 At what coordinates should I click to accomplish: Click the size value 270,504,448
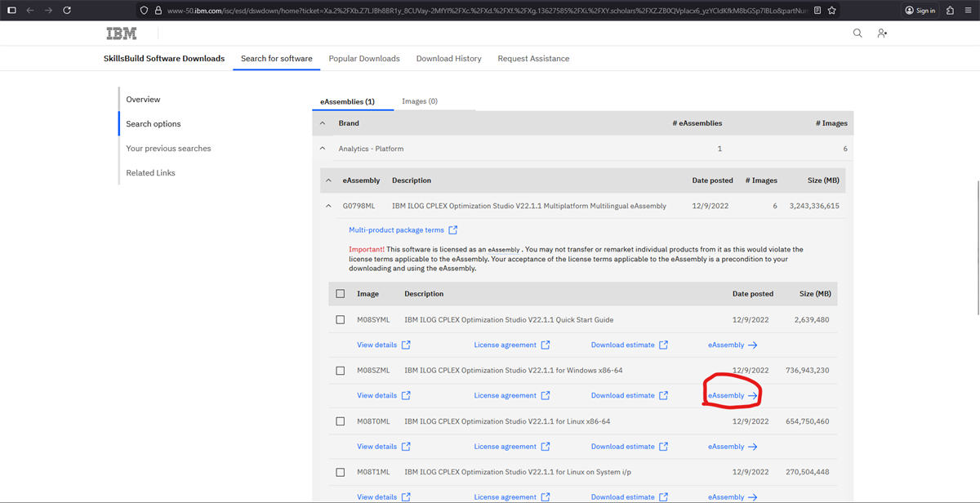(806, 472)
